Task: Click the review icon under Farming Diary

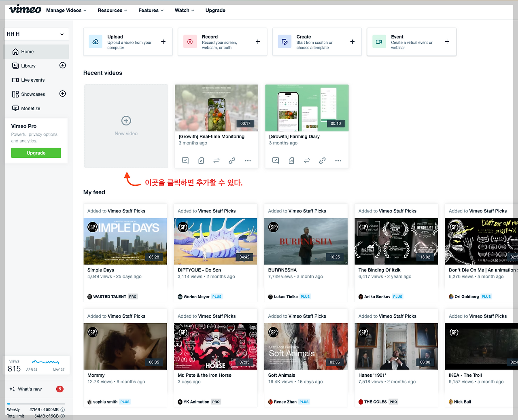Action: (276, 161)
